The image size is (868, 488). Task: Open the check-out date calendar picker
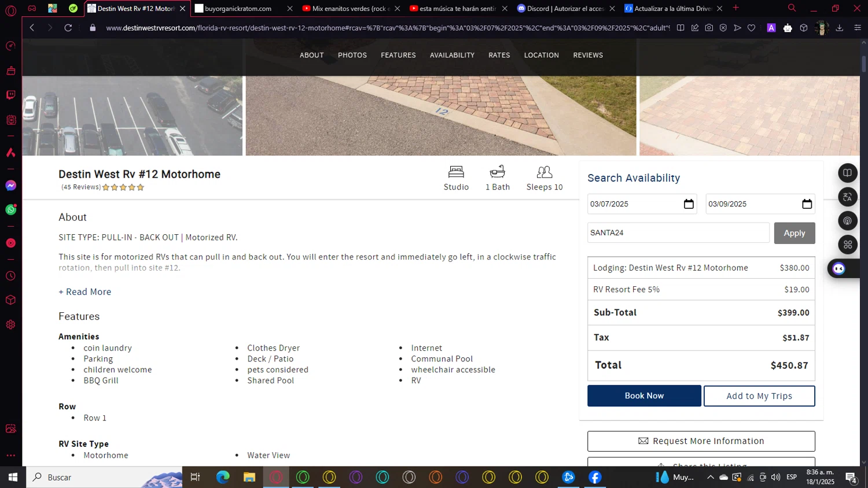click(807, 204)
